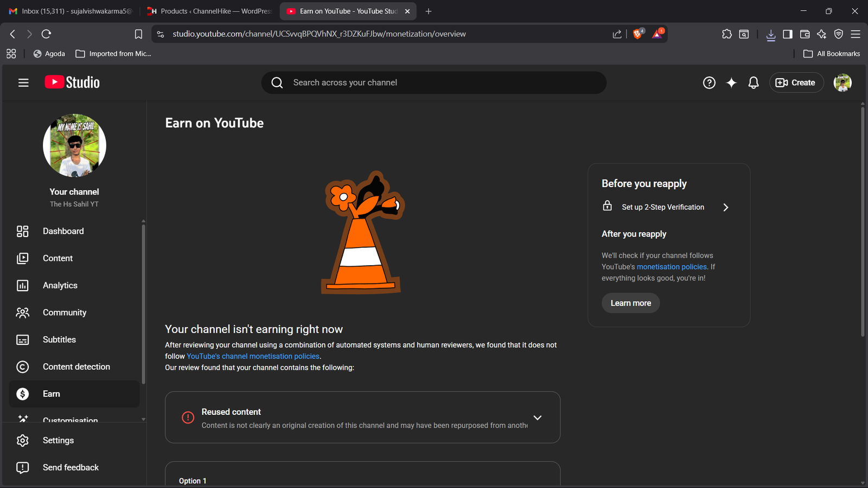Viewport: 868px width, 488px height.
Task: Click the YouTube Studio logo
Action: pyautogui.click(x=72, y=82)
